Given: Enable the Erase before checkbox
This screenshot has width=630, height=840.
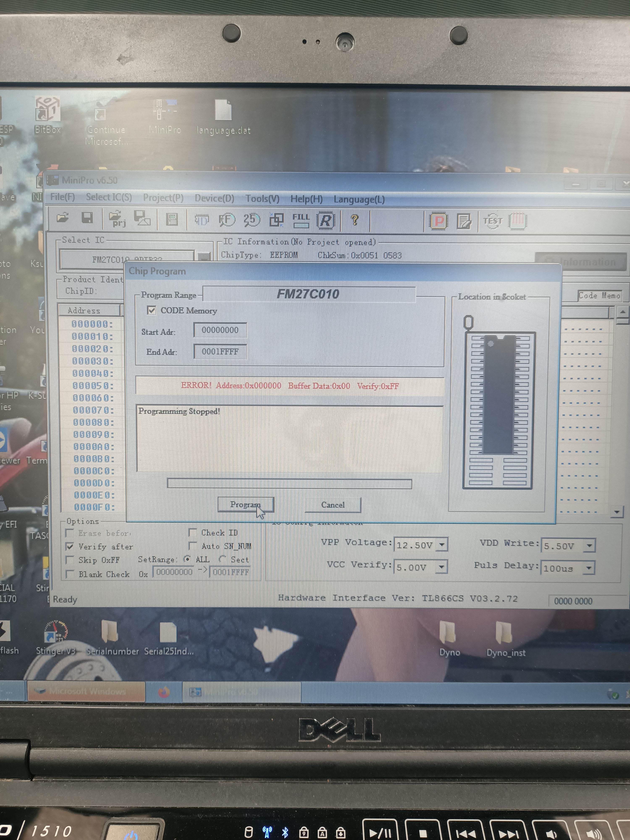Looking at the screenshot, I should 70,533.
